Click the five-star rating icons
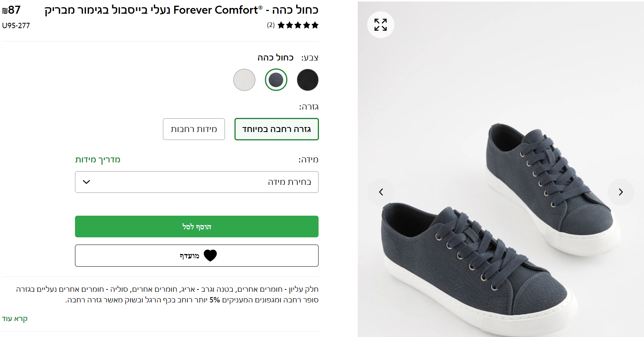The height and width of the screenshot is (337, 644). [298, 25]
